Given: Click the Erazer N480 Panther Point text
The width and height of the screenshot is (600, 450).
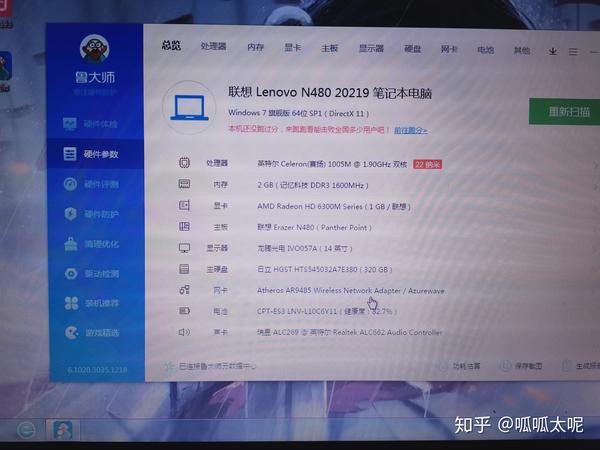Looking at the screenshot, I should click(314, 227).
